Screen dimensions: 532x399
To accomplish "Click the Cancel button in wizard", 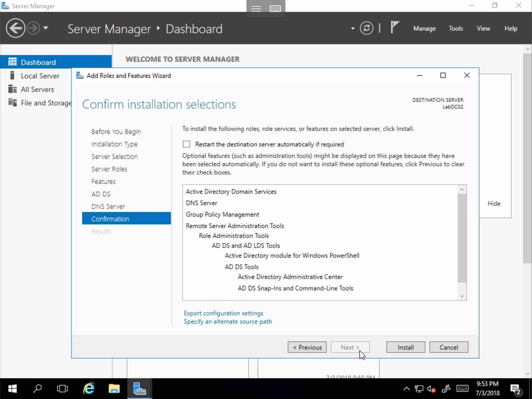I will [449, 347].
